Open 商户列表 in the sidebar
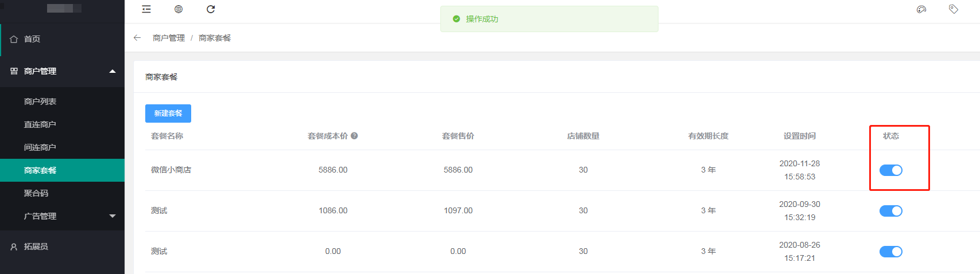Screen dimensions: 980x274 62,101
